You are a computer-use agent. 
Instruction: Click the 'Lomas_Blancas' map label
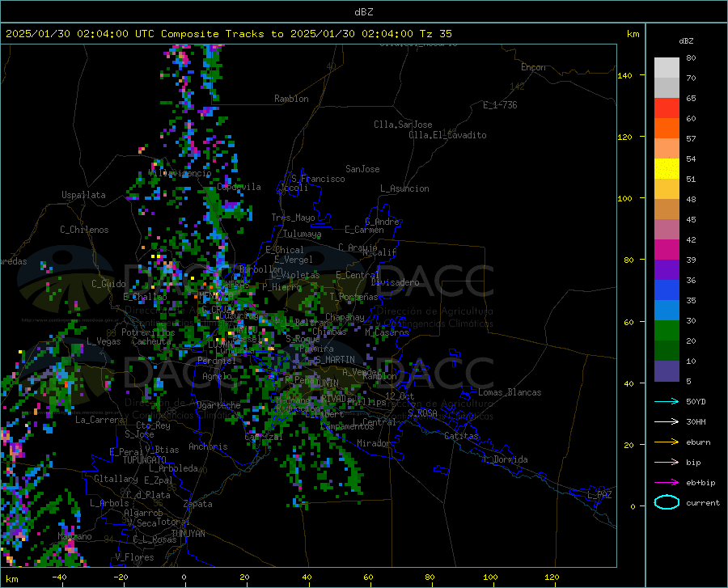coord(510,392)
